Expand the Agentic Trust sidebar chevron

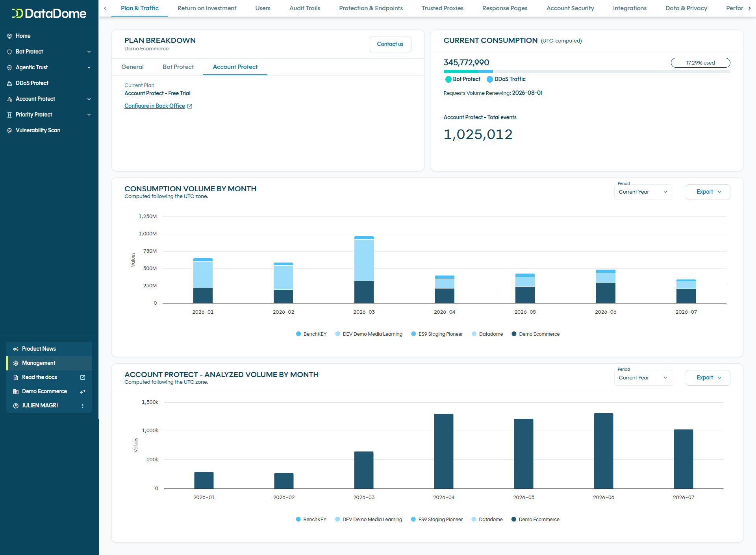pos(89,67)
